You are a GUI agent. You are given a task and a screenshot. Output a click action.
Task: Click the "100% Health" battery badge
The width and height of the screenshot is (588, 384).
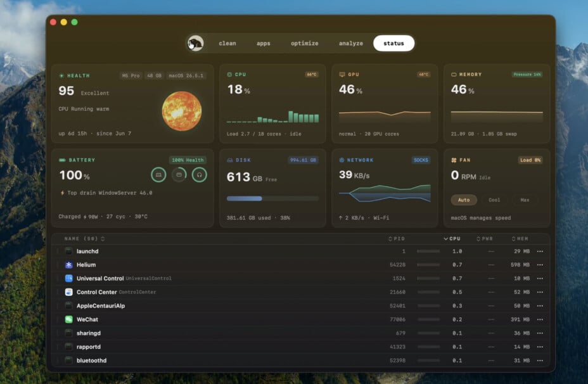click(188, 160)
